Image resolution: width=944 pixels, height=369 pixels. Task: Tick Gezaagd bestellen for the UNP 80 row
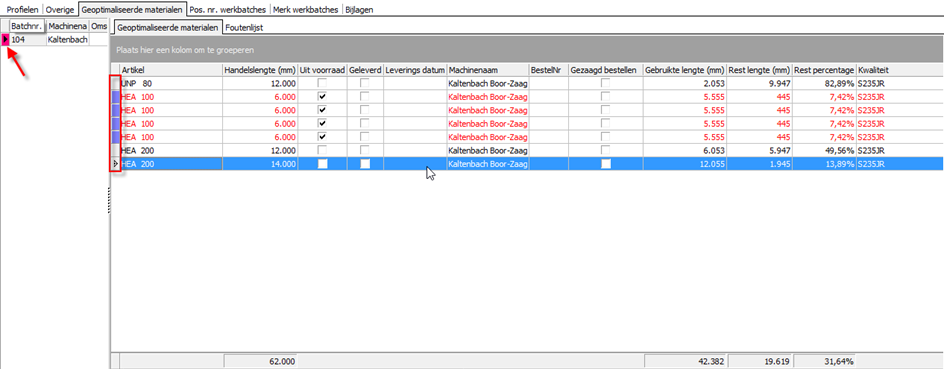click(x=606, y=83)
